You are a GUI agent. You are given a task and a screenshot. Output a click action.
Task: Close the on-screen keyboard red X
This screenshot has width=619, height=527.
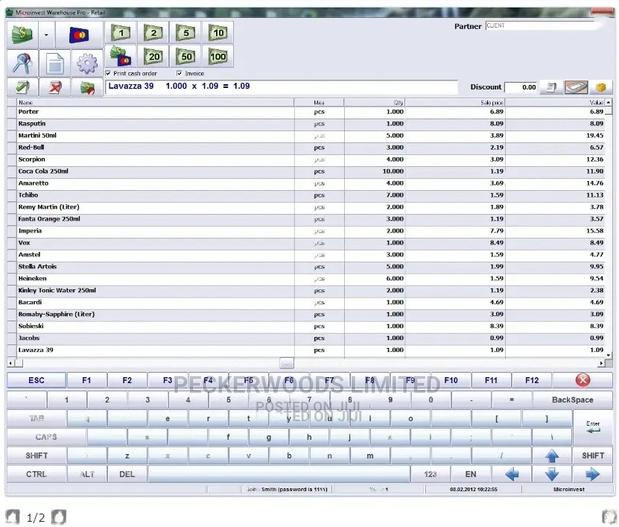coord(583,380)
